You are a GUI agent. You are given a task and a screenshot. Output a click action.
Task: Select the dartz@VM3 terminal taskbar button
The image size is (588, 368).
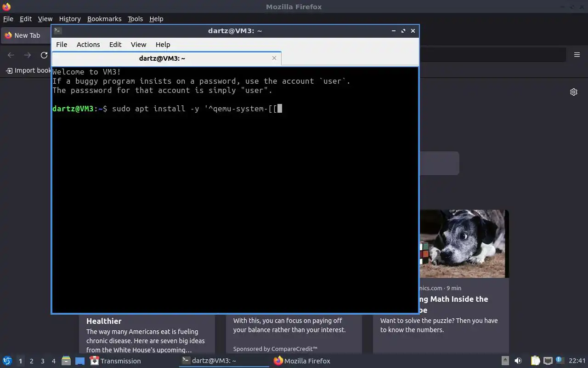click(x=224, y=361)
